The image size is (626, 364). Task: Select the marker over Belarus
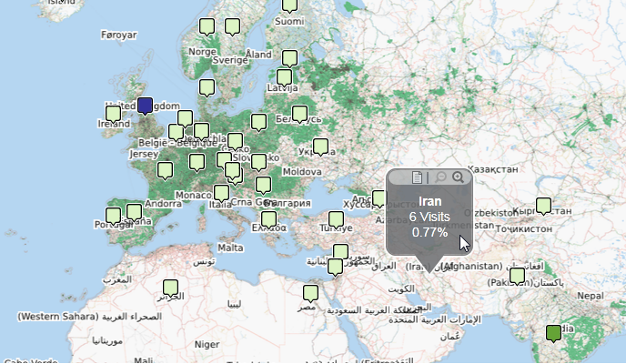pyautogui.click(x=299, y=114)
